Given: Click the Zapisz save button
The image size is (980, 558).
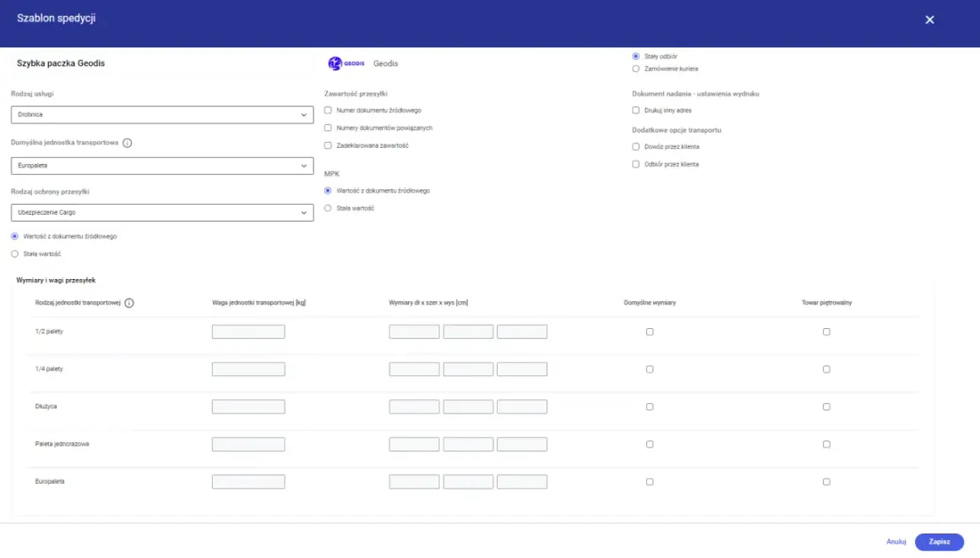Looking at the screenshot, I should [939, 542].
